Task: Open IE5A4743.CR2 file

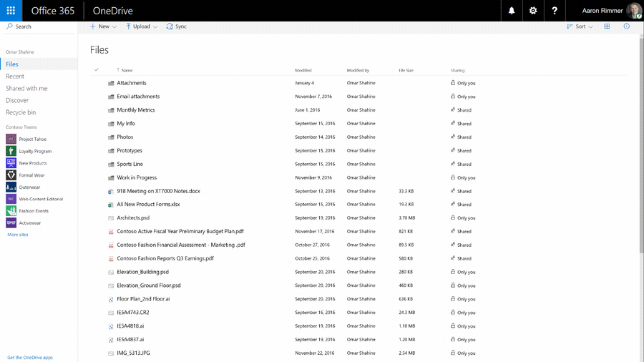Action: click(x=132, y=313)
